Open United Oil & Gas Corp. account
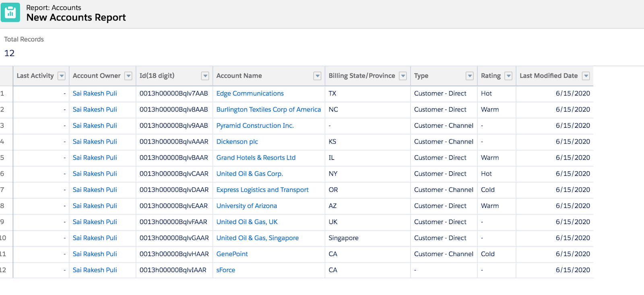Image resolution: width=644 pixels, height=295 pixels. [x=250, y=174]
